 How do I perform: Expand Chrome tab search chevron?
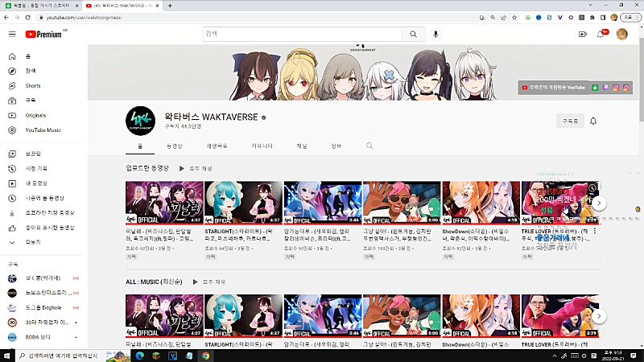[590, 6]
